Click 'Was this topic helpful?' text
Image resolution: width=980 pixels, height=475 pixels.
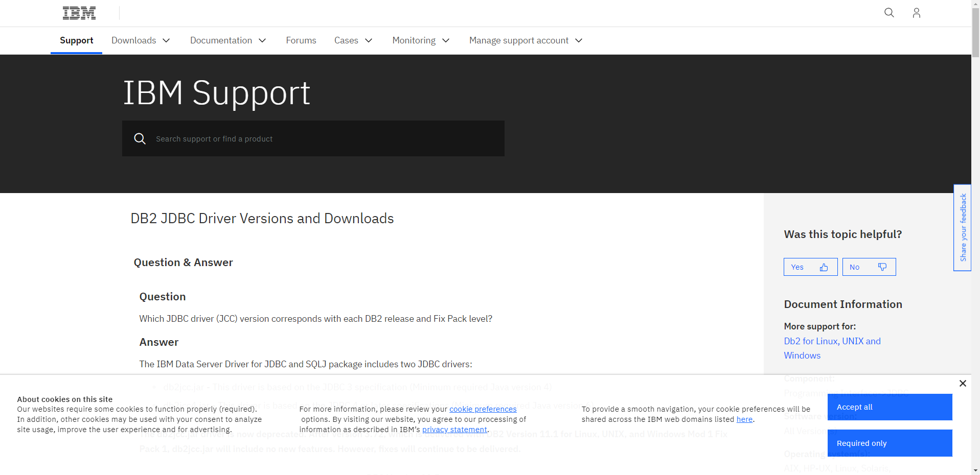point(843,234)
